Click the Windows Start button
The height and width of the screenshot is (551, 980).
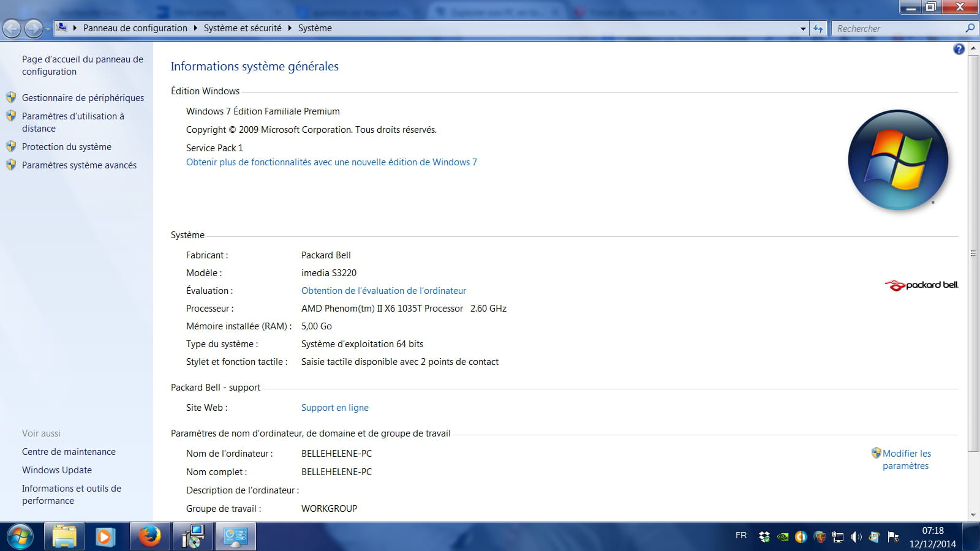coord(20,537)
